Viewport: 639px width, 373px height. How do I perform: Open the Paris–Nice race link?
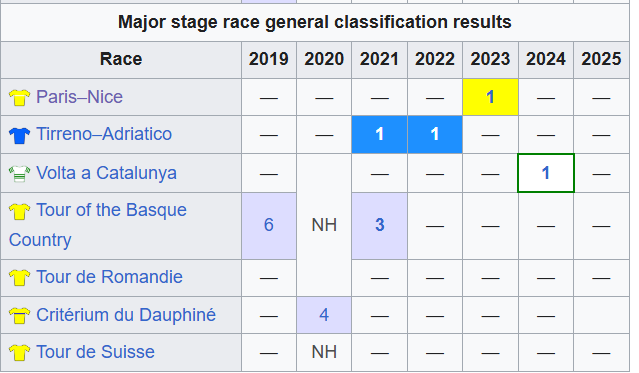pyautogui.click(x=79, y=97)
